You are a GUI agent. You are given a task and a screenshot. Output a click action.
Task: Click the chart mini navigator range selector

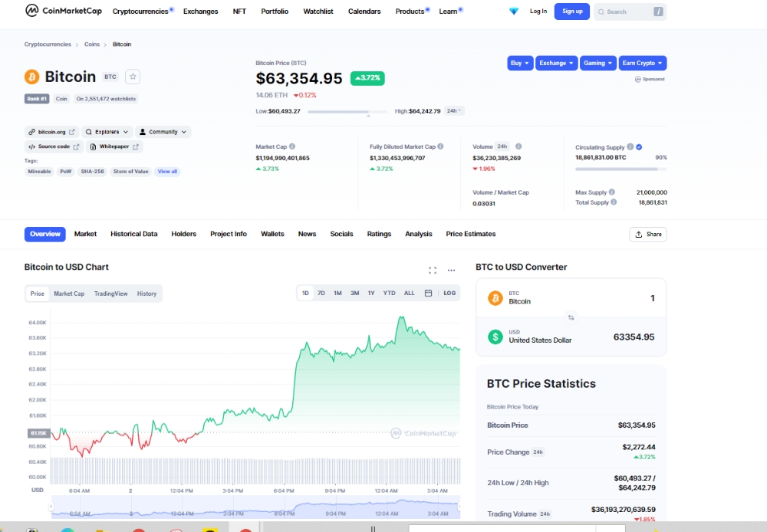[255, 507]
